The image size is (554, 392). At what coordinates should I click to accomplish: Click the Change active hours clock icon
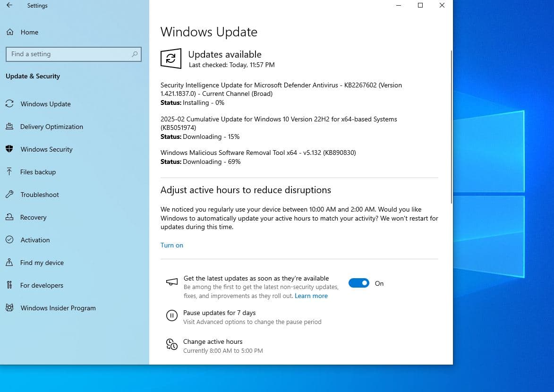[x=171, y=344]
